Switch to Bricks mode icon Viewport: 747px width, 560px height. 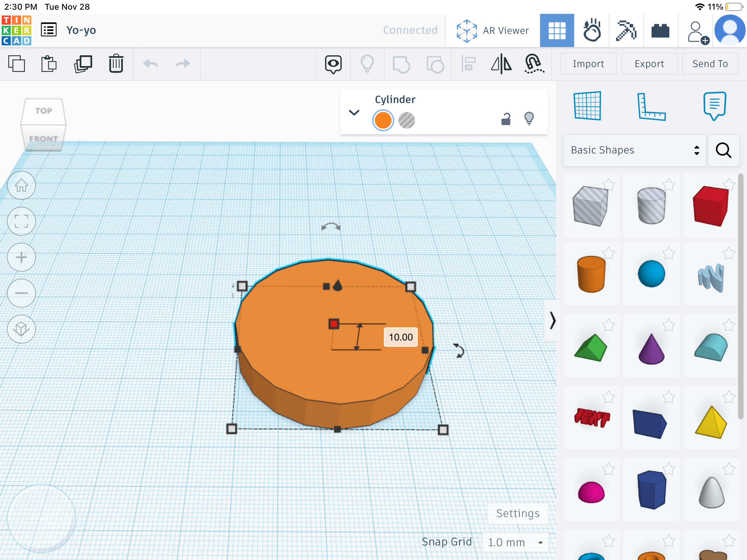pyautogui.click(x=660, y=31)
